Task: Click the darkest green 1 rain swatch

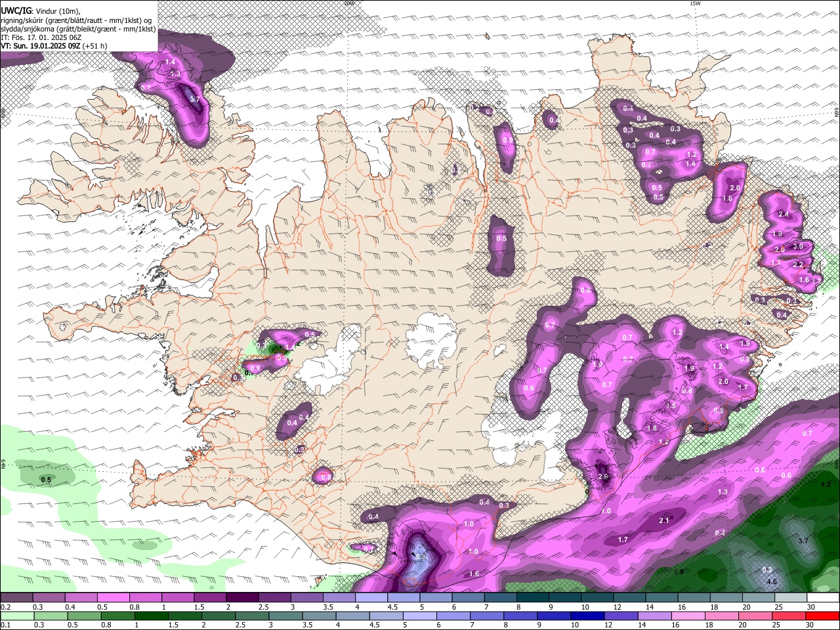Action: coord(151,616)
